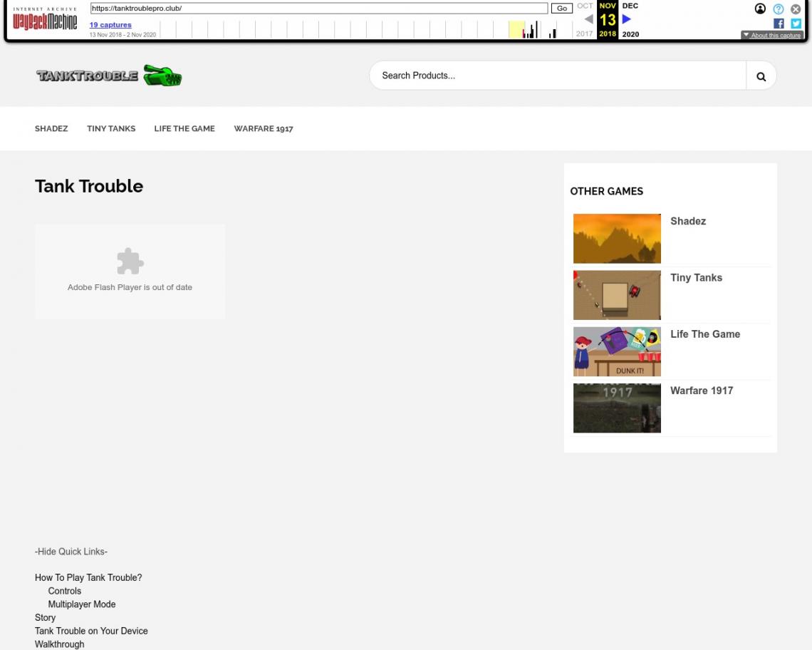Screen dimensions: 812x650
Task: Click the Wayback Machine logo
Action: pos(45,21)
